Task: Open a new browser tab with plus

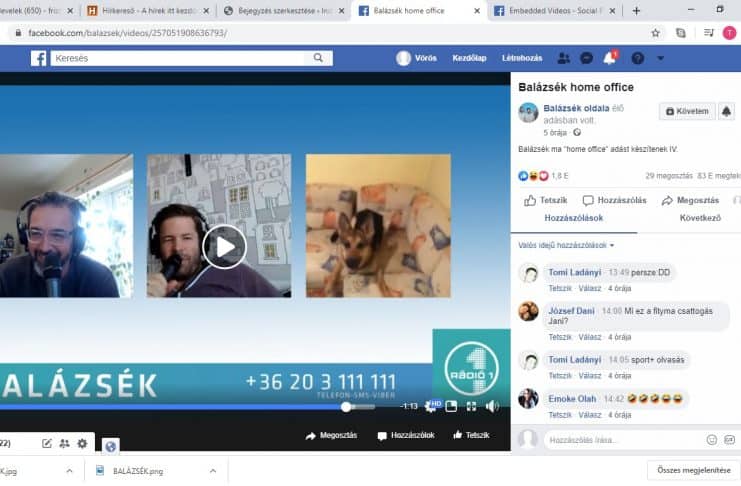Action: (636, 10)
